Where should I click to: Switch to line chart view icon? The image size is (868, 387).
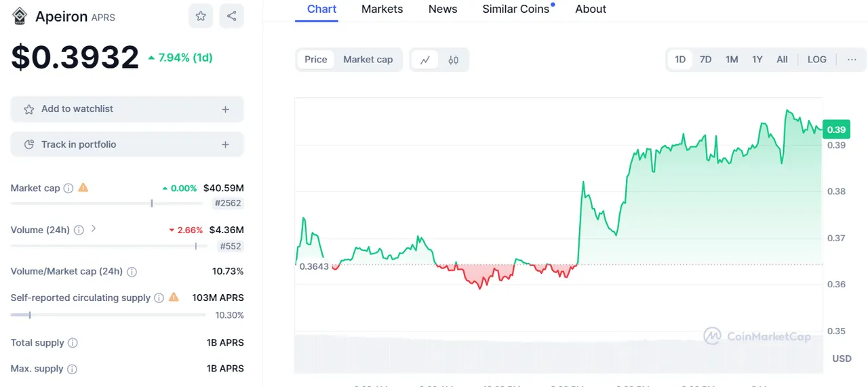pos(425,60)
